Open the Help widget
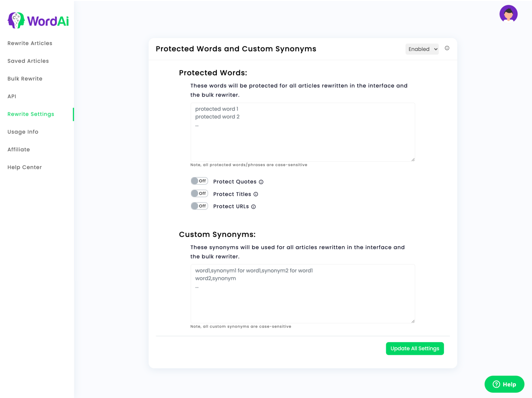This screenshot has width=532, height=398. coord(504,384)
